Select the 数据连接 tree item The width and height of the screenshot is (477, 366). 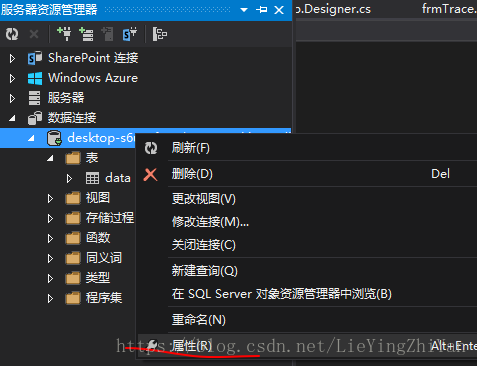point(72,118)
